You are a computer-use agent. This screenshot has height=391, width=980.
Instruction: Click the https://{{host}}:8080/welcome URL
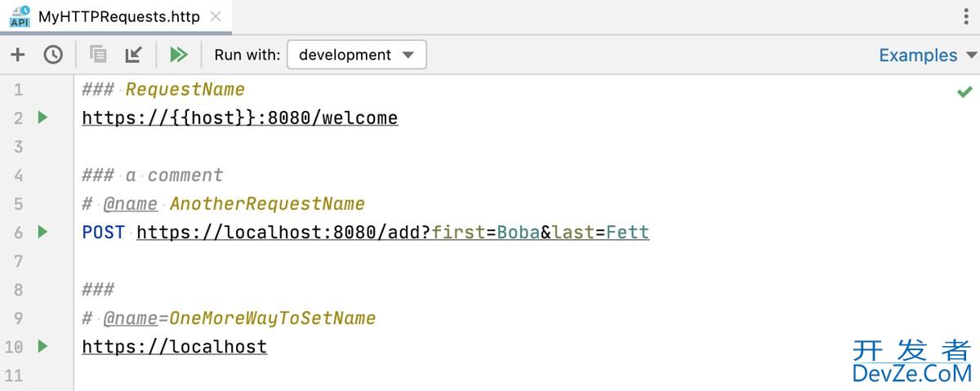pyautogui.click(x=239, y=118)
